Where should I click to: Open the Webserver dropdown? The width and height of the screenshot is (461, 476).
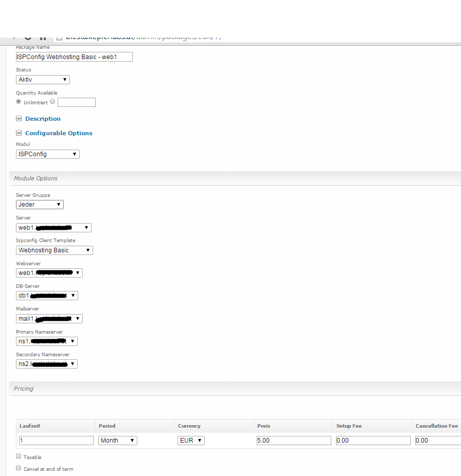point(49,273)
